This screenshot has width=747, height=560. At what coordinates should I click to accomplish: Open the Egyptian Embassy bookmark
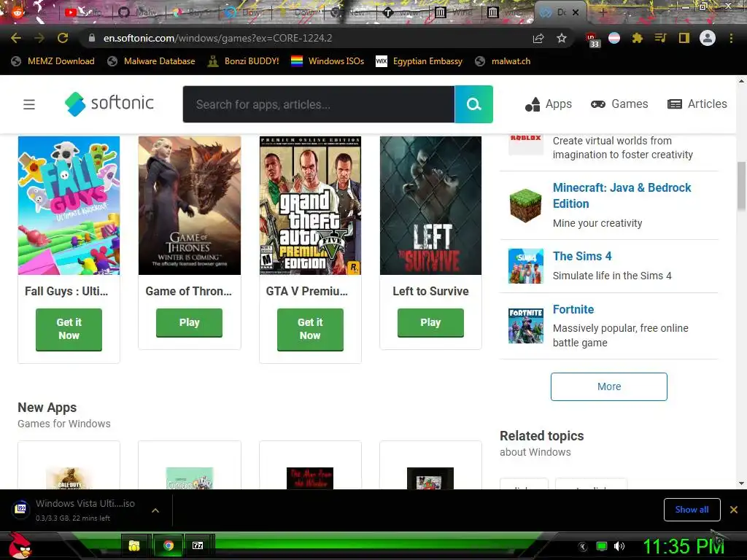click(x=419, y=61)
